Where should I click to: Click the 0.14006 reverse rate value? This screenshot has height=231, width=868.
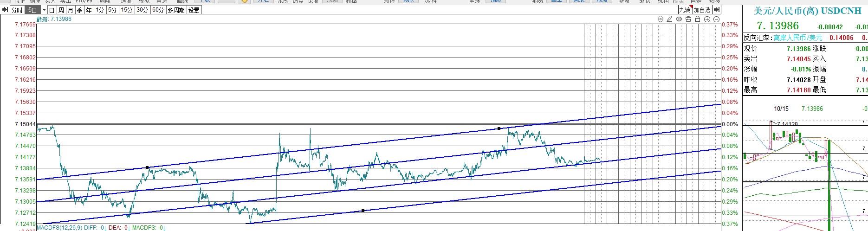coord(842,38)
